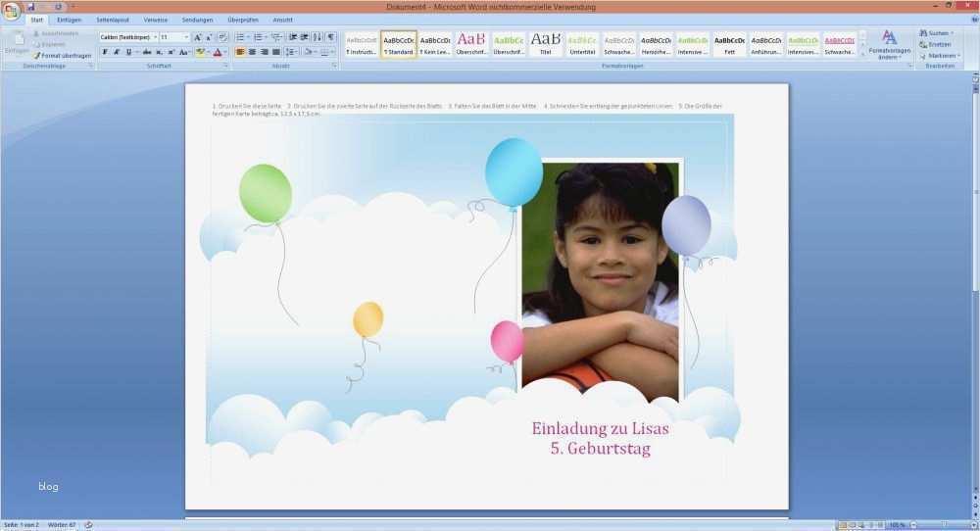This screenshot has width=980, height=531.
Task: Increase font size with grow button
Action: 198,37
